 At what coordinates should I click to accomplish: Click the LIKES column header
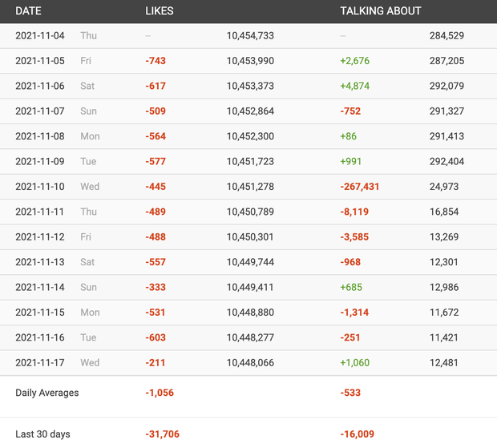pos(159,11)
